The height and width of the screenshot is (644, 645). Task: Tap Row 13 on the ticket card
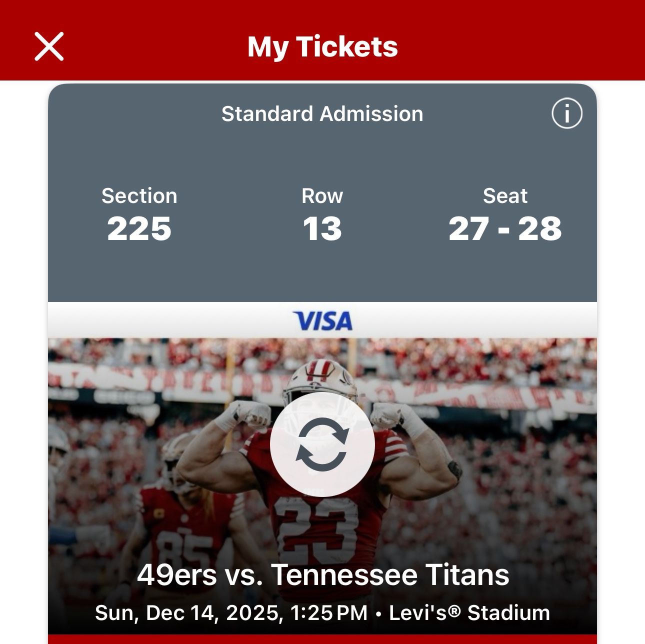click(323, 215)
